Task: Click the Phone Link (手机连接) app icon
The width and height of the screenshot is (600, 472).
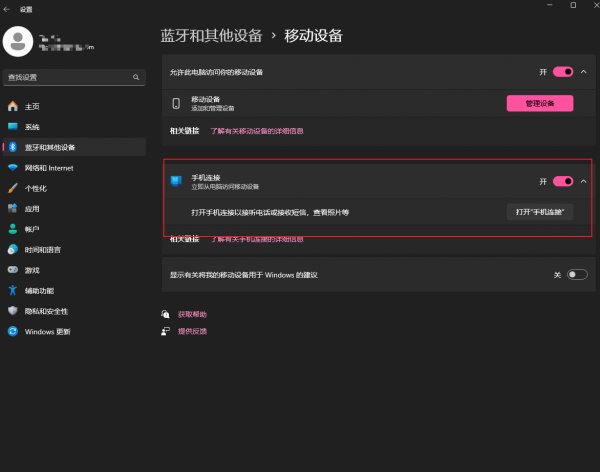Action: pos(176,181)
